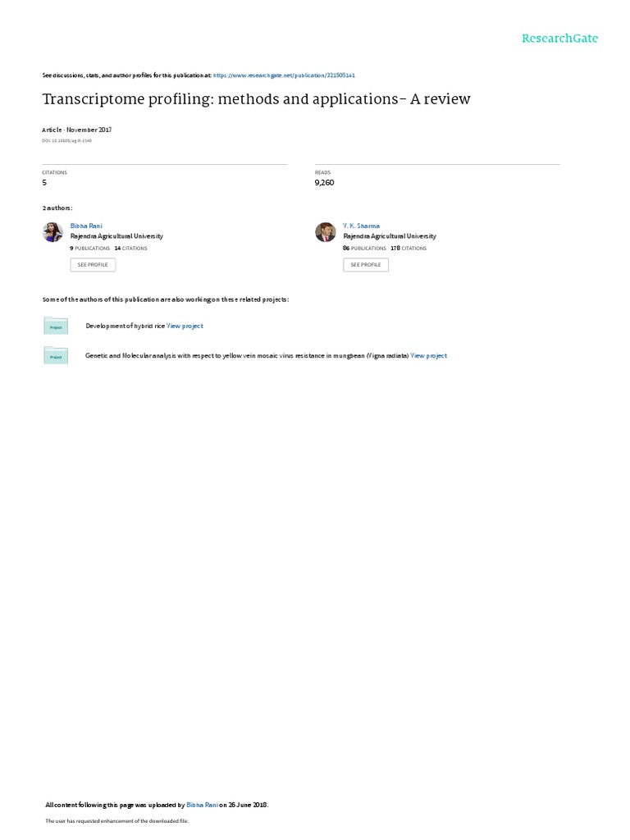Click the hybrid rice project folder icon
The image size is (630, 840).
coord(56,326)
